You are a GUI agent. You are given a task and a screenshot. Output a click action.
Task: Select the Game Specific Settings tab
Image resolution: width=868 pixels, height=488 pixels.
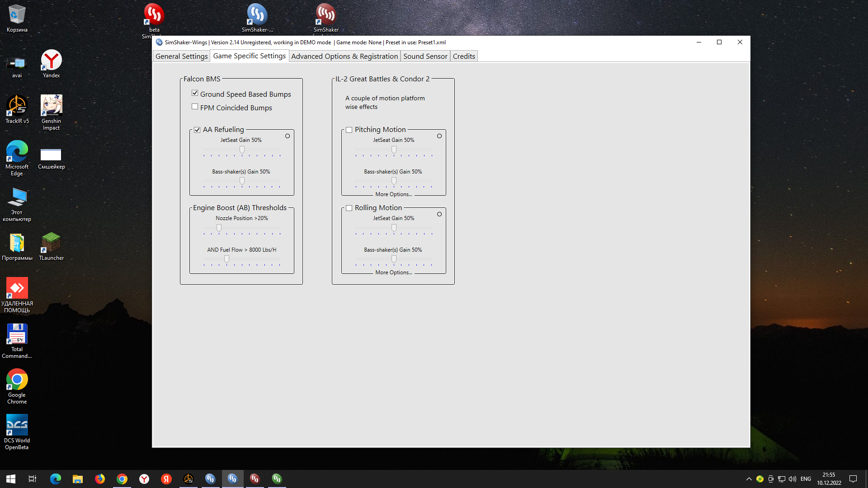(250, 56)
